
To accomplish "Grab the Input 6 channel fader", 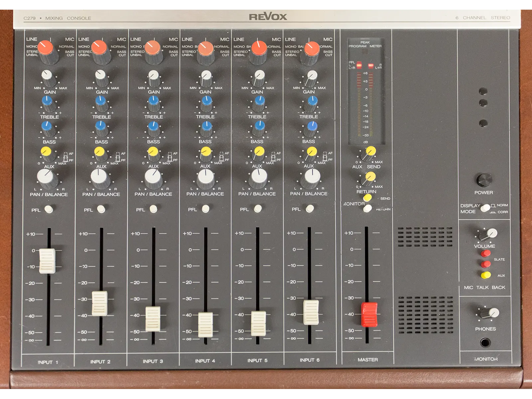I will point(311,313).
